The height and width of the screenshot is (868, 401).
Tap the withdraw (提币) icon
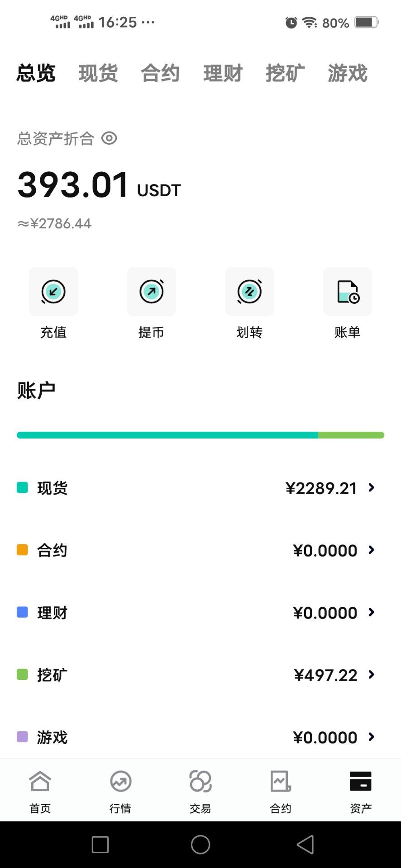tap(151, 292)
